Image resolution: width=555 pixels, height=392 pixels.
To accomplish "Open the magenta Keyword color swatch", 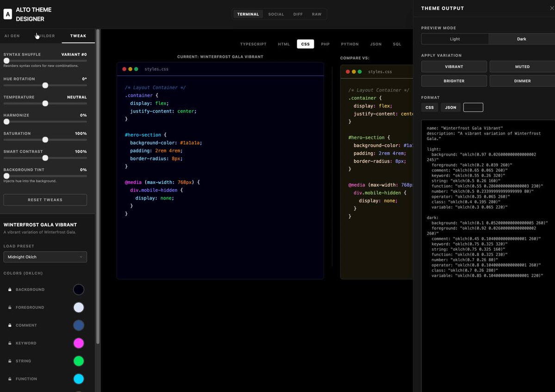I will [79, 343].
